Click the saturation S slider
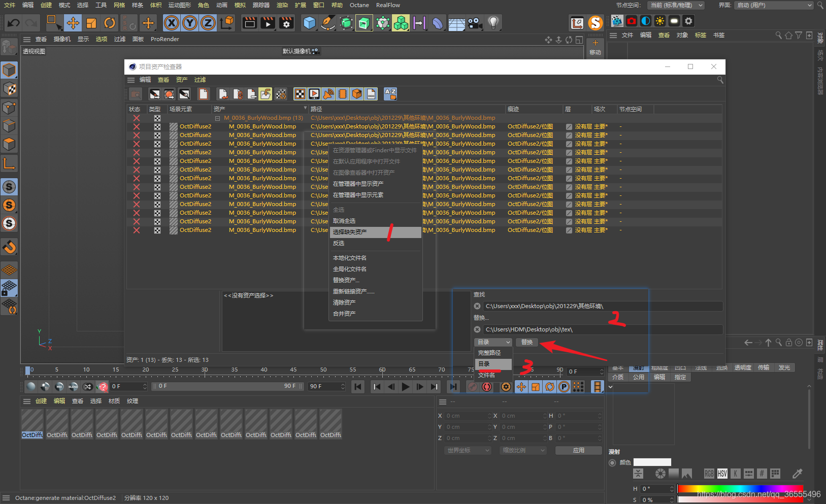The height and width of the screenshot is (504, 826). click(740, 500)
